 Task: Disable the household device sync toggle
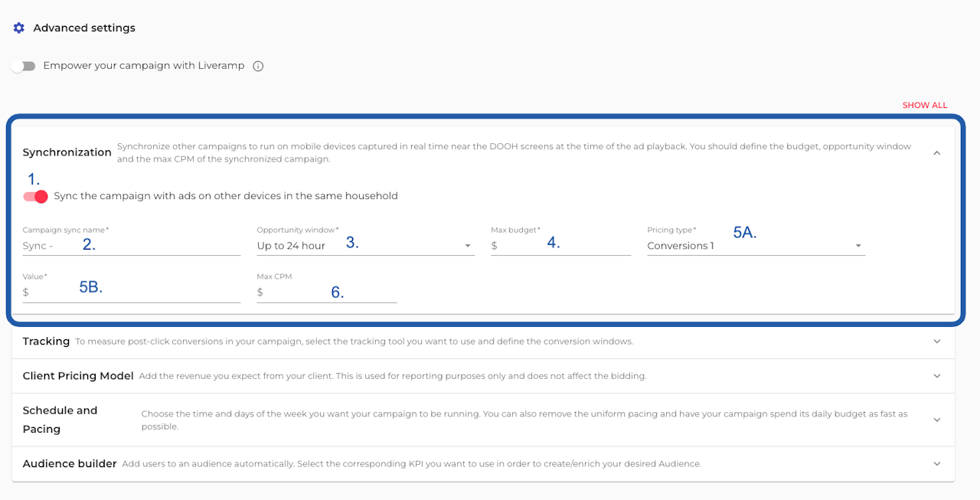click(35, 197)
